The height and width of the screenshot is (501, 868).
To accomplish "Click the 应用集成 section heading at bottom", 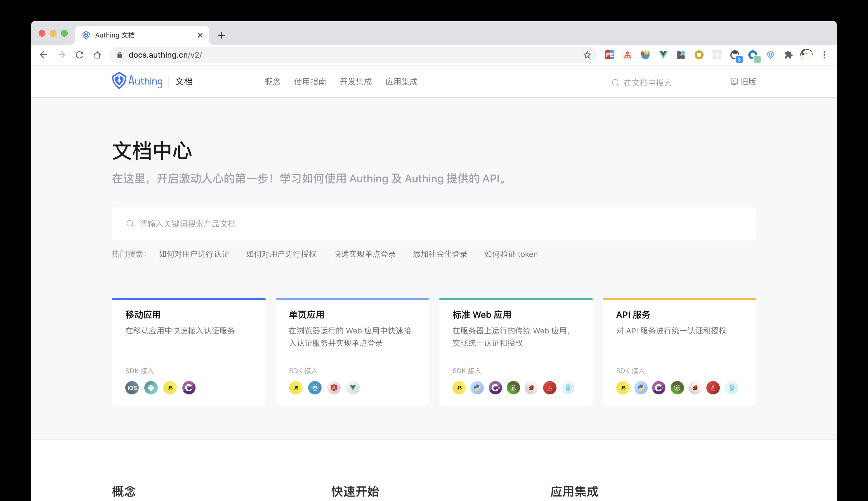I will tap(574, 491).
